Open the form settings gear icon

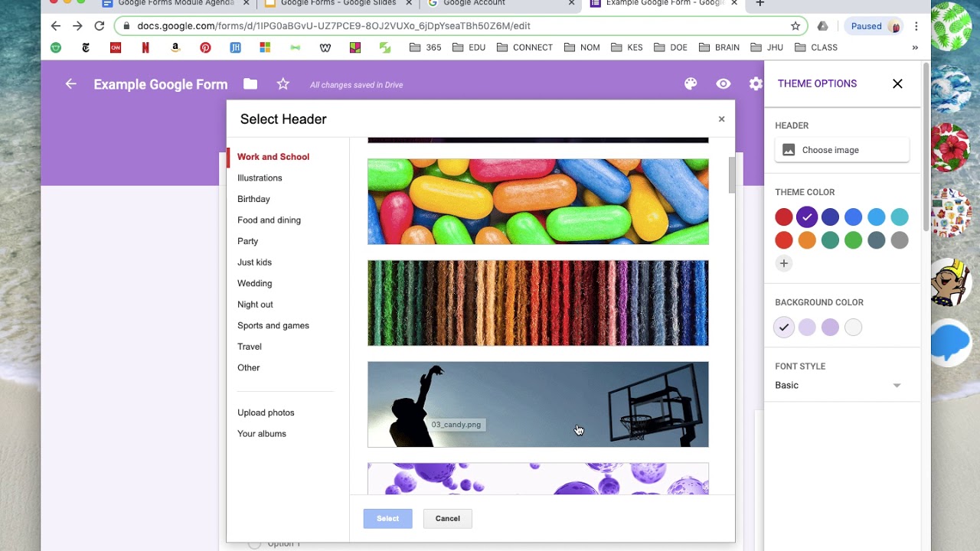click(x=756, y=84)
